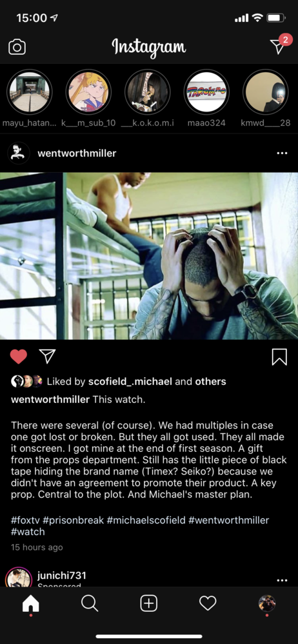Unlike the wentworthmiller post via the red heart

click(x=19, y=356)
